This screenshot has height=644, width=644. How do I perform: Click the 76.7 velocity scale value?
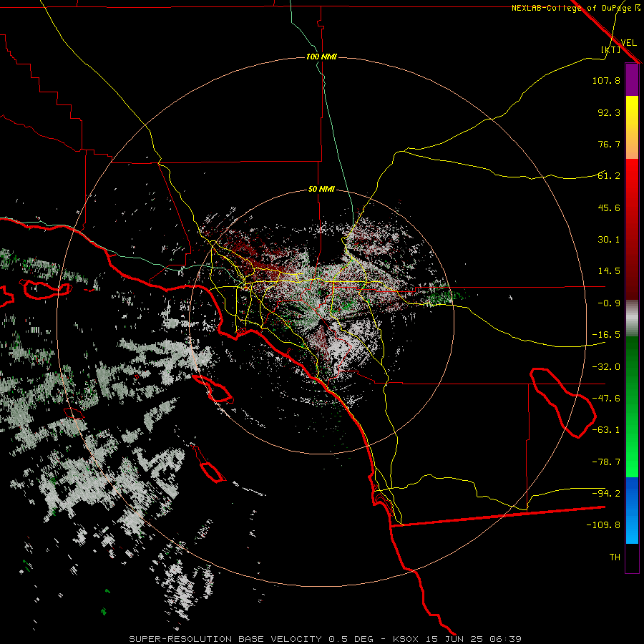coord(609,144)
